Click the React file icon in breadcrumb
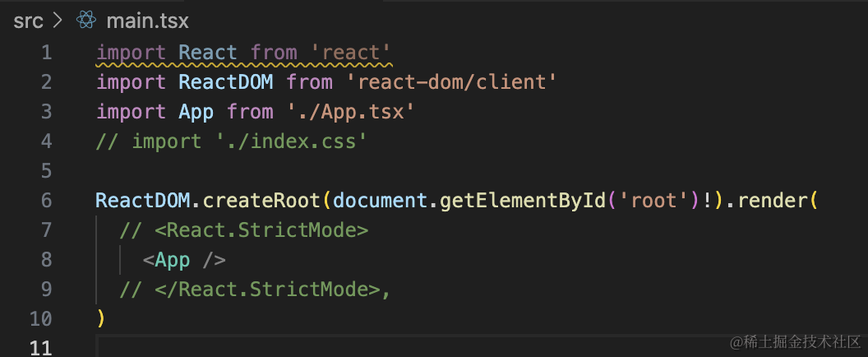 click(86, 20)
